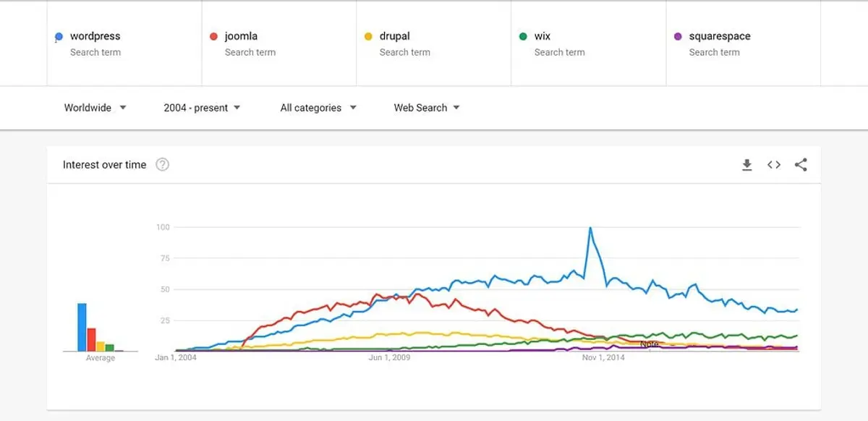Click the green wix color dot
Screen dimensions: 868x421
[524, 35]
